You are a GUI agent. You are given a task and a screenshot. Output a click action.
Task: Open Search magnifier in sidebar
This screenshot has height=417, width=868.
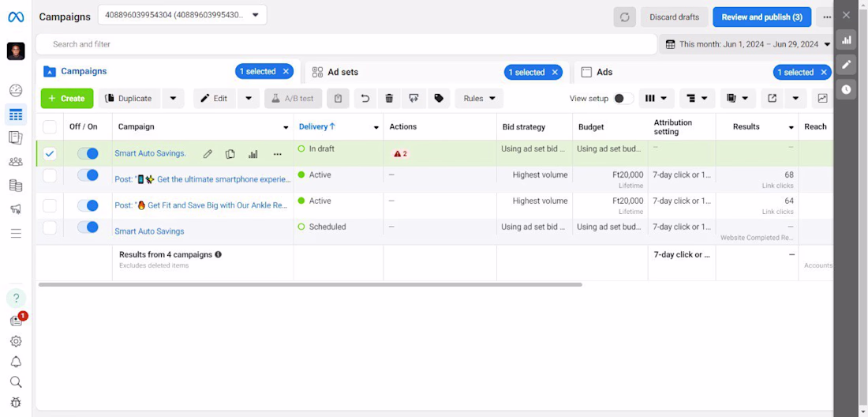16,381
